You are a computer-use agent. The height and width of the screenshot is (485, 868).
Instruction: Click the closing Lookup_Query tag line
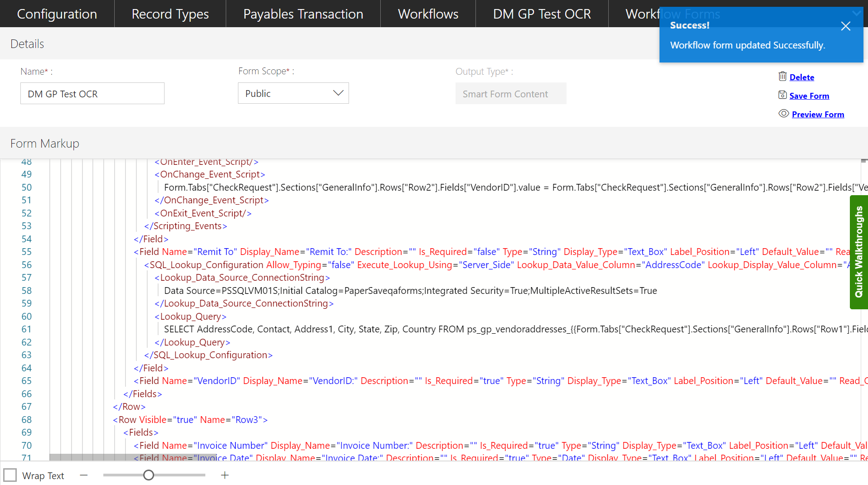coord(192,342)
